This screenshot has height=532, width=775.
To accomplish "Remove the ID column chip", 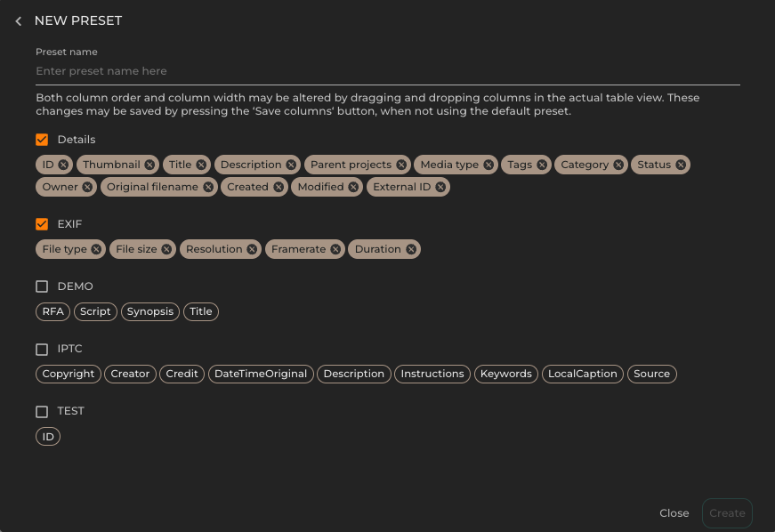I will [x=64, y=165].
